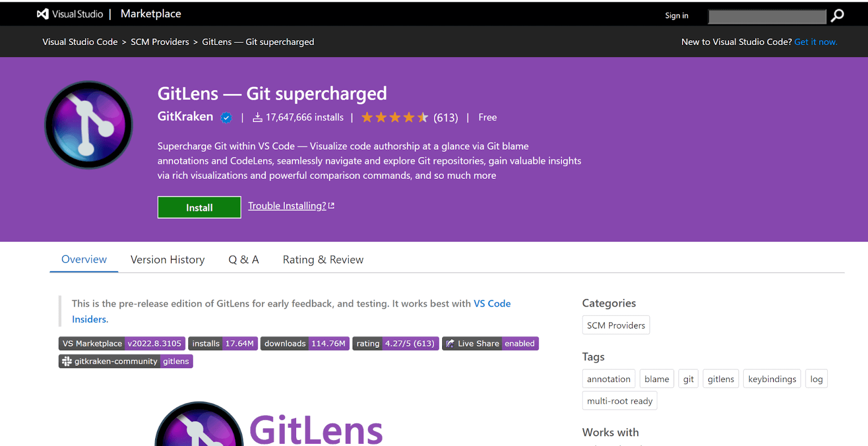Click GitLens — Git supercharged breadcrumb
This screenshot has width=868, height=446.
point(258,42)
